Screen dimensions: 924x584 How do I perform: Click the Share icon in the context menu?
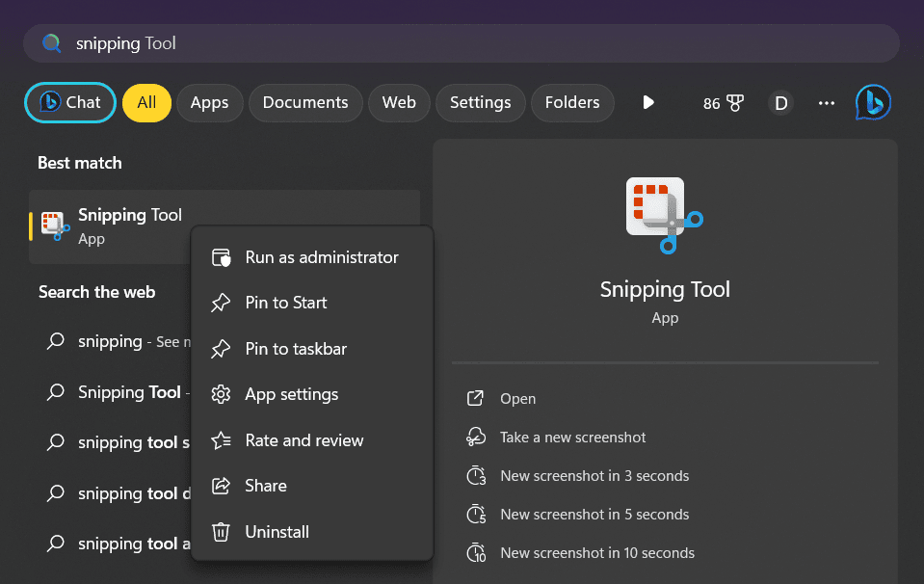(x=222, y=486)
